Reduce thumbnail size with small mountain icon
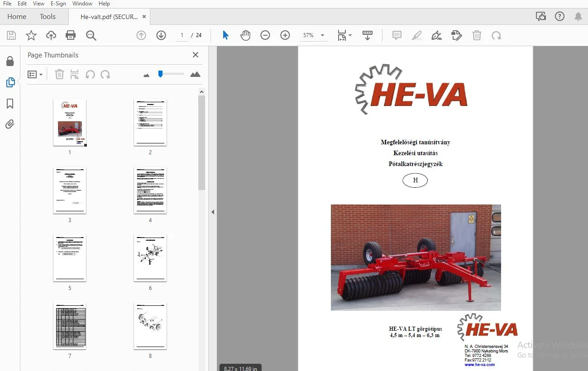Screen dimensions: 588x371 coord(146,75)
